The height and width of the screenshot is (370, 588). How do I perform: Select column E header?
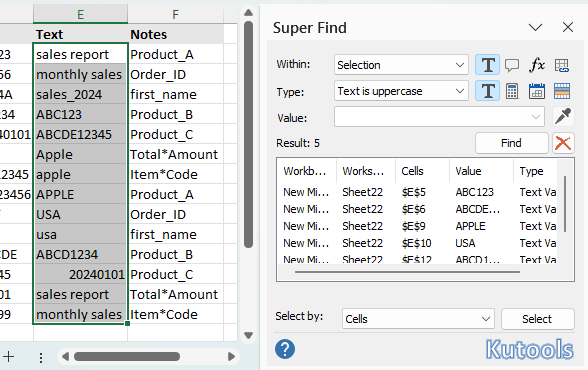[80, 15]
